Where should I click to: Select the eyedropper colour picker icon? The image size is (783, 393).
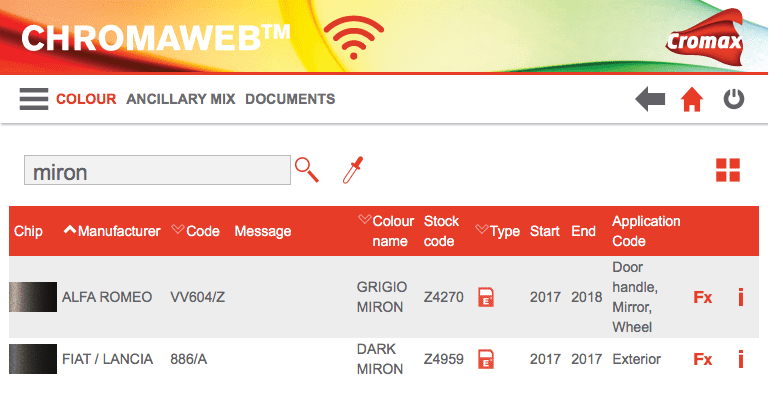(353, 170)
